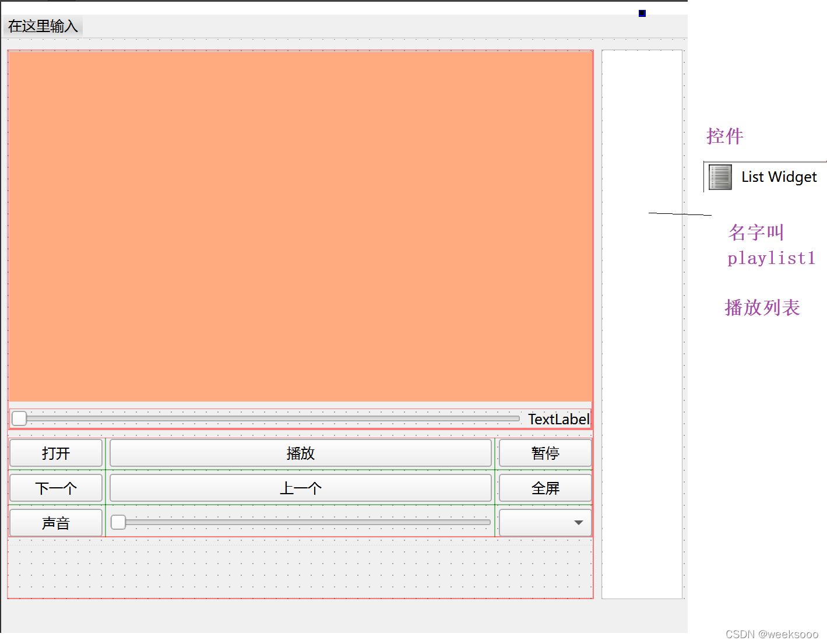Screen dimensions: 827x644
Task: Click the orange video display area
Action: pyautogui.click(x=301, y=227)
